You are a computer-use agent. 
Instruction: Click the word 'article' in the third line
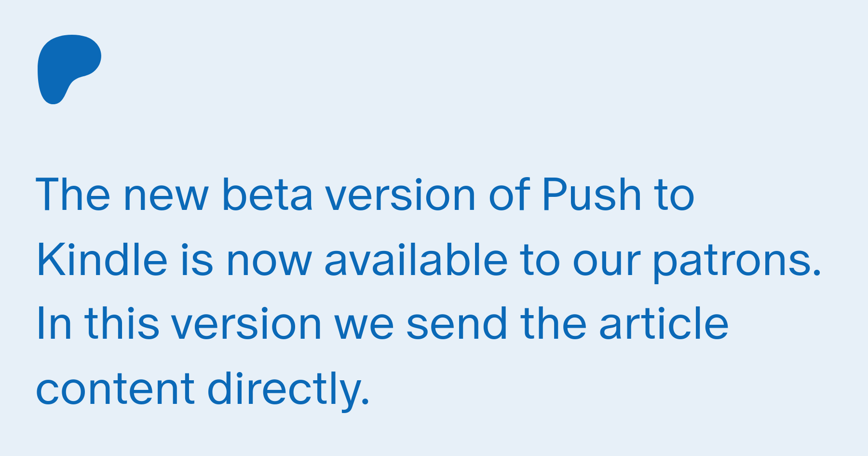click(664, 323)
